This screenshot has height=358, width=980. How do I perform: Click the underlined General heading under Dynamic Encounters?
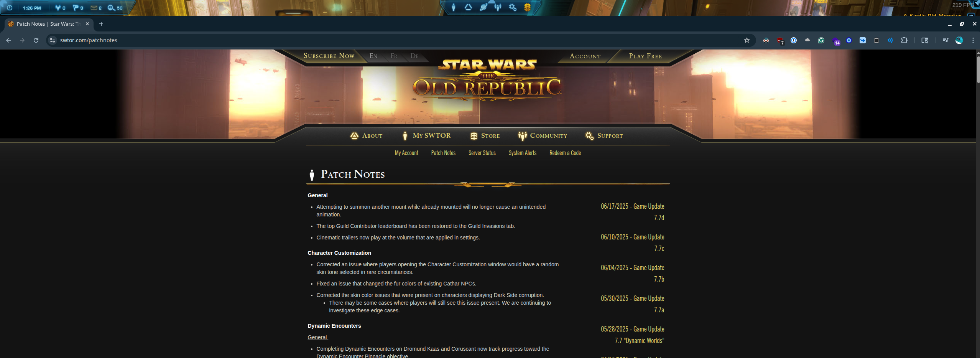click(317, 337)
